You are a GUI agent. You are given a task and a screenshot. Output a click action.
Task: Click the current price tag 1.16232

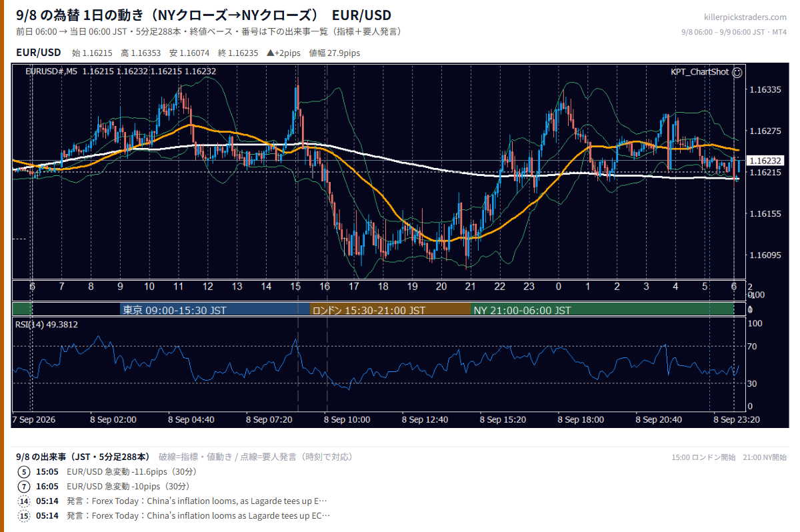(x=765, y=161)
